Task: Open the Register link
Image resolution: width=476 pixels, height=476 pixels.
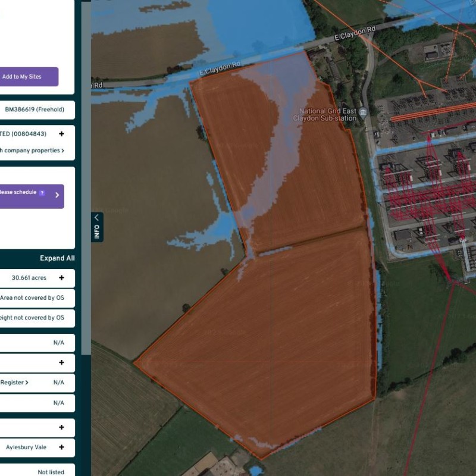Action: 14,383
